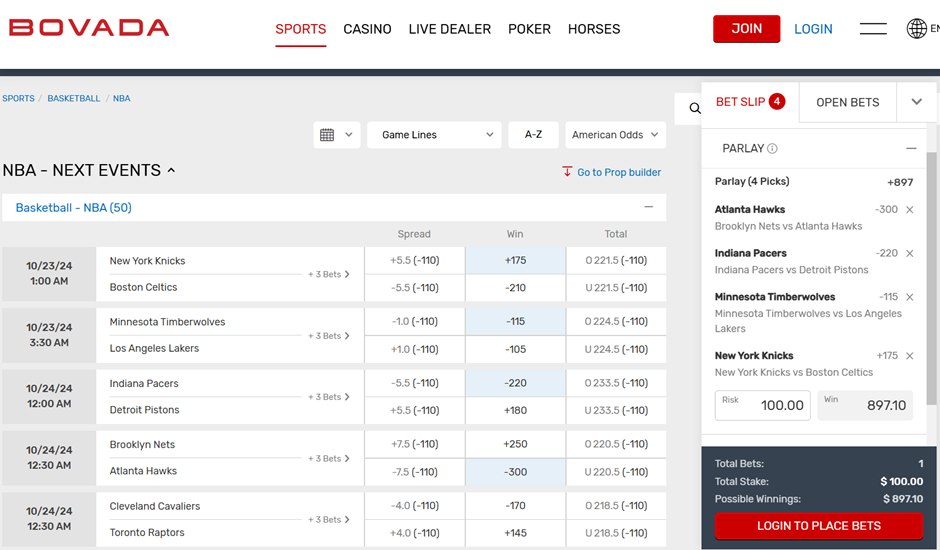Remove Minnesota Timberwolves pick from bet slip
The width and height of the screenshot is (940, 550).
click(909, 297)
